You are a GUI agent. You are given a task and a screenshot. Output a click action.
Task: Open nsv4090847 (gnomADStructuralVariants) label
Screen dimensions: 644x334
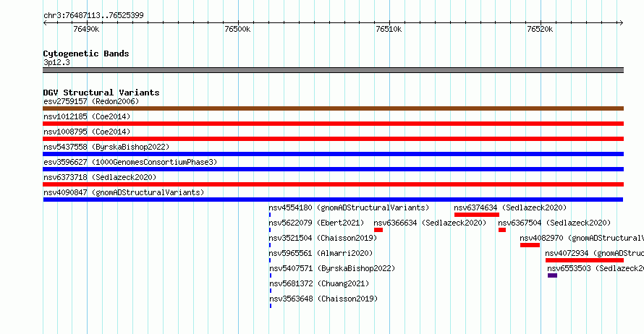tap(124, 192)
